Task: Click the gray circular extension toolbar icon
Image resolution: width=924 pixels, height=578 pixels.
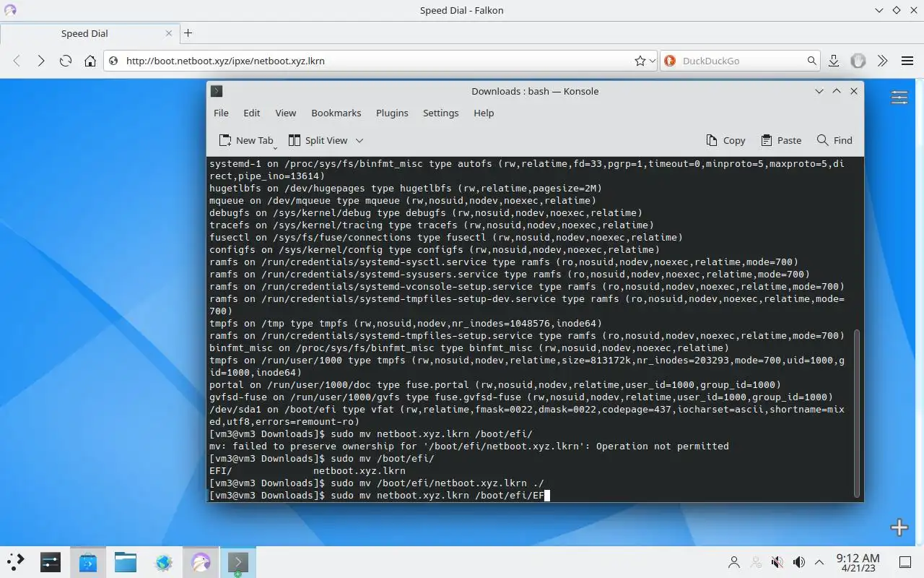Action: [x=858, y=61]
